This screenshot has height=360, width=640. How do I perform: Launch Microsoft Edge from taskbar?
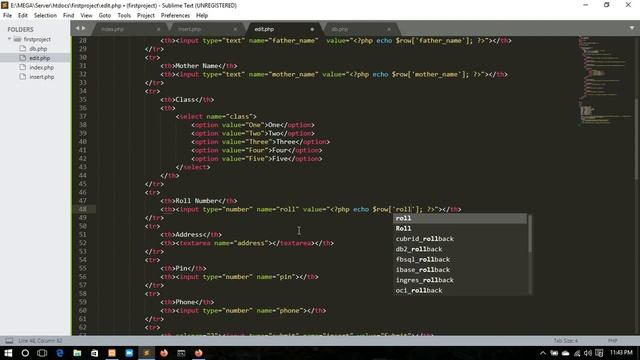(x=60, y=353)
